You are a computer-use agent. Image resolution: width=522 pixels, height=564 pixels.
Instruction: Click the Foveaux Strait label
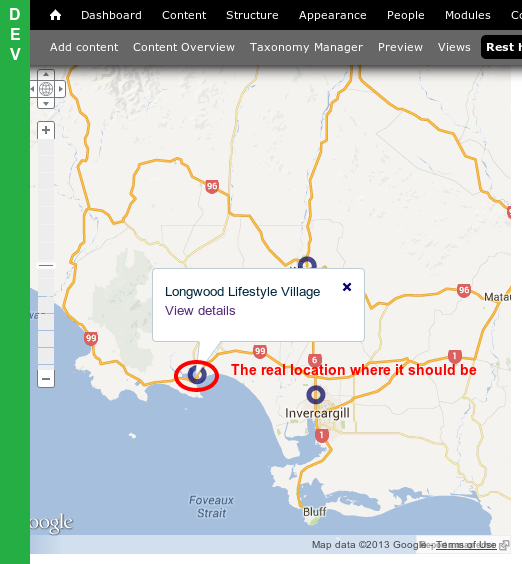tap(211, 506)
